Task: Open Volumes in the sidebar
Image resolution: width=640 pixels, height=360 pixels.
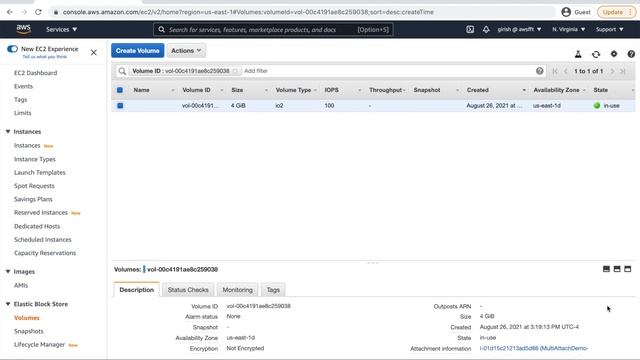Action: (27, 318)
